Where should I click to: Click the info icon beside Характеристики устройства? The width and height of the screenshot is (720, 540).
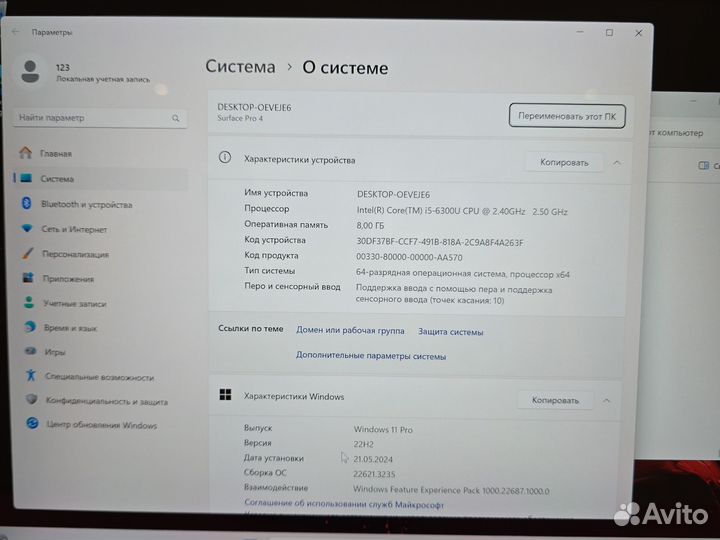click(x=225, y=158)
